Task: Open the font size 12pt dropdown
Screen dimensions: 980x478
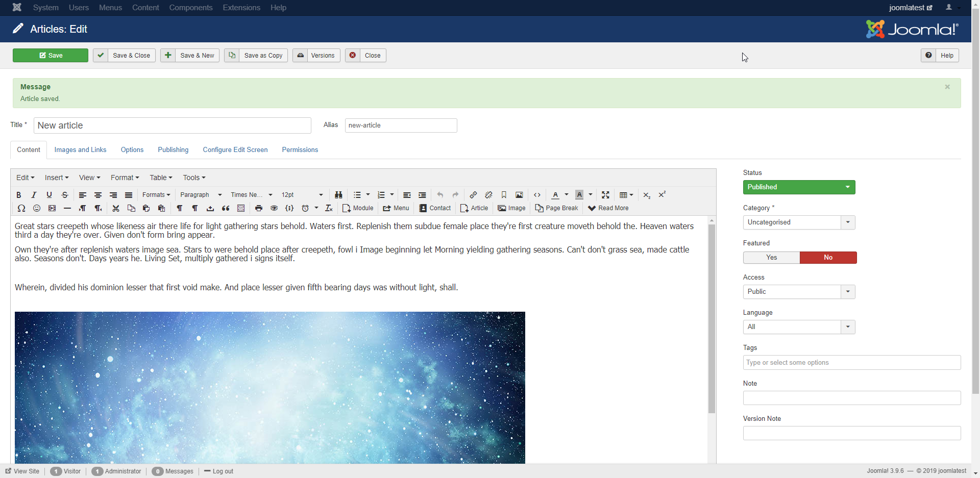Action: tap(302, 195)
